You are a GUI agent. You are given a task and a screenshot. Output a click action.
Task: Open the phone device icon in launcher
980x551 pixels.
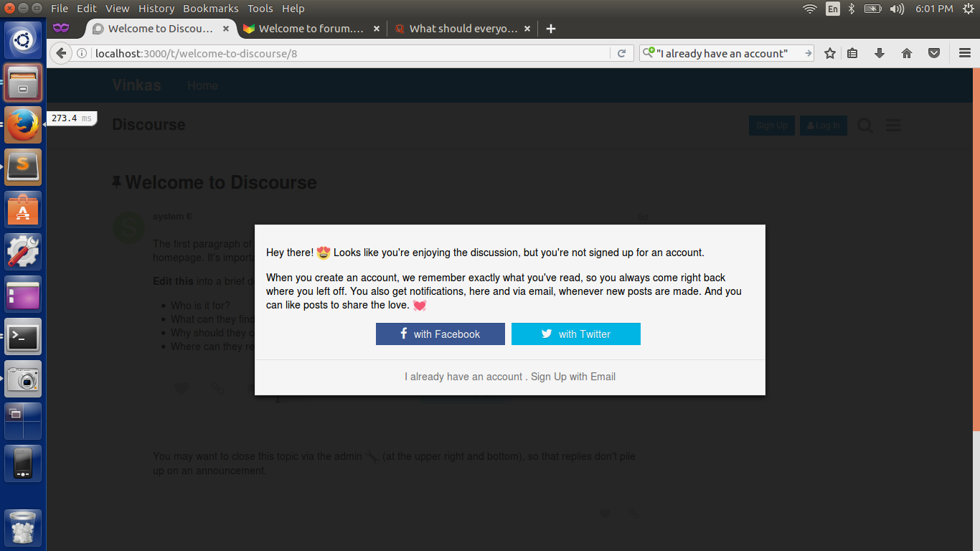[x=23, y=463]
